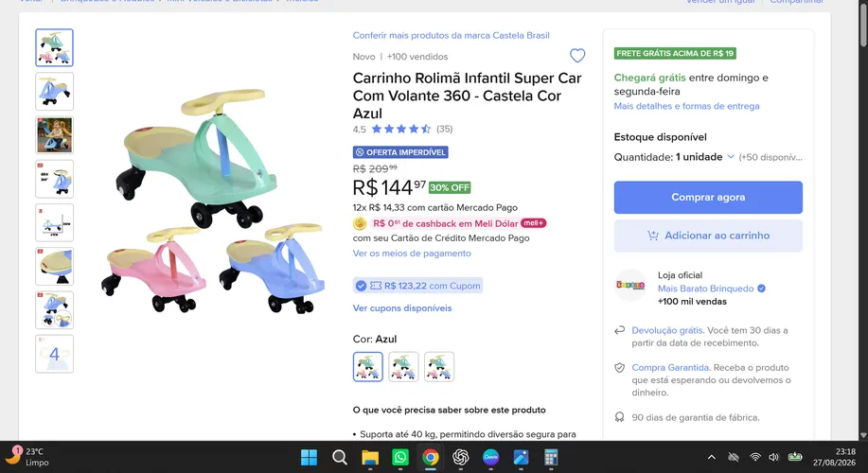Open Calculator from taskbar
The width and height of the screenshot is (868, 473).
[551, 458]
